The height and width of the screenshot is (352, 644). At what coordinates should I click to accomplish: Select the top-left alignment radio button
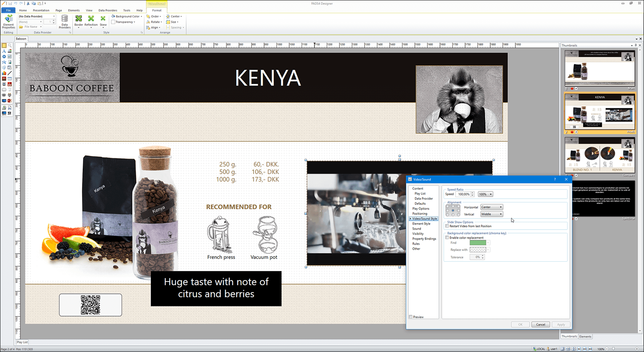pyautogui.click(x=448, y=207)
